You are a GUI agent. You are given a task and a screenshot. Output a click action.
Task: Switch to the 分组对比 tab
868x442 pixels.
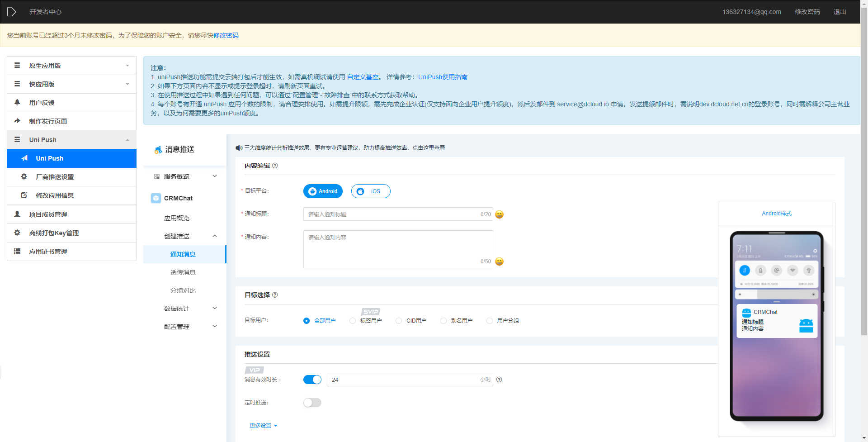183,290
